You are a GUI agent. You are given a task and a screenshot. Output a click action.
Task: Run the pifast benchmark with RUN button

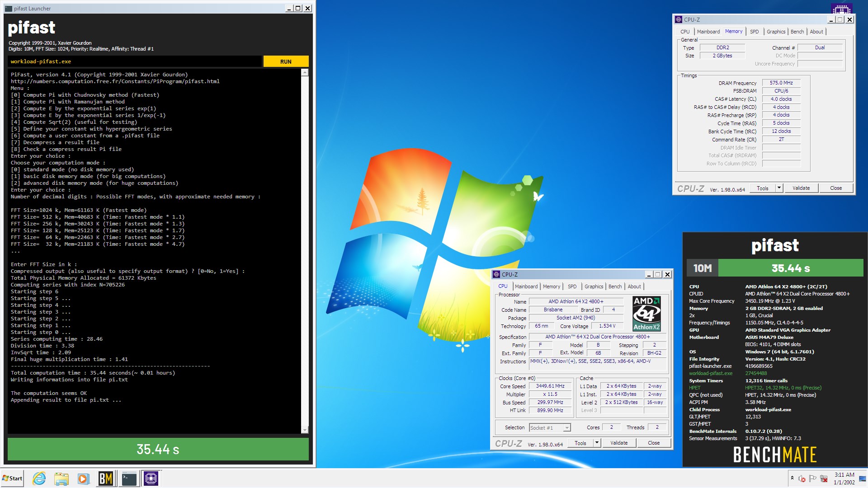click(286, 61)
